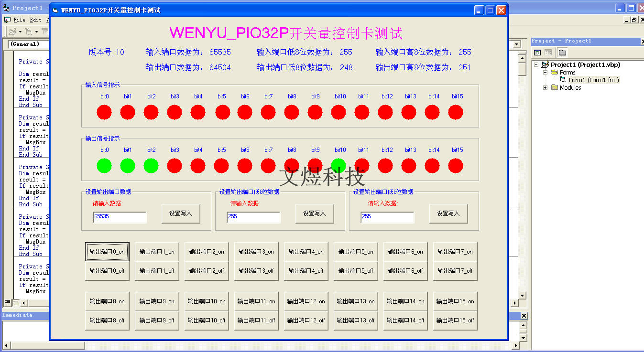Click the 输出端口14_on button
644x352 pixels.
tap(405, 301)
